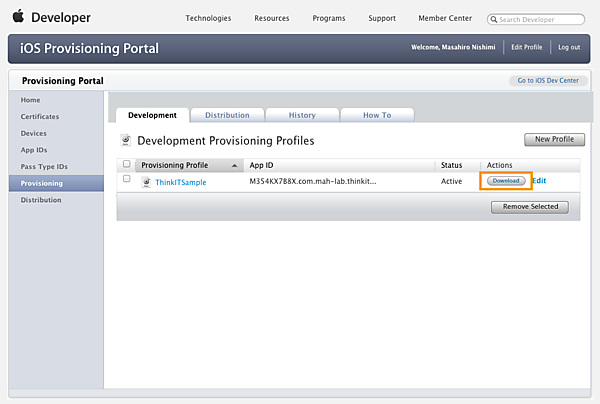Switch to the Distribution tab

[x=227, y=115]
